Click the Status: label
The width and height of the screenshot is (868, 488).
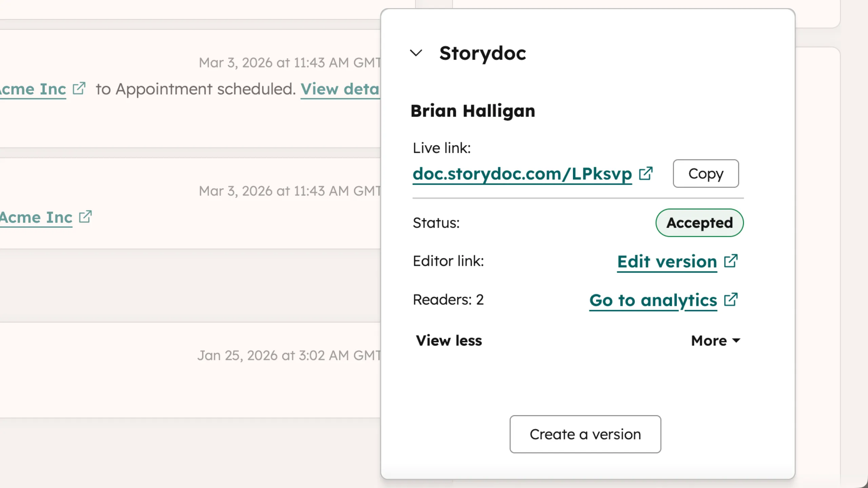point(436,223)
